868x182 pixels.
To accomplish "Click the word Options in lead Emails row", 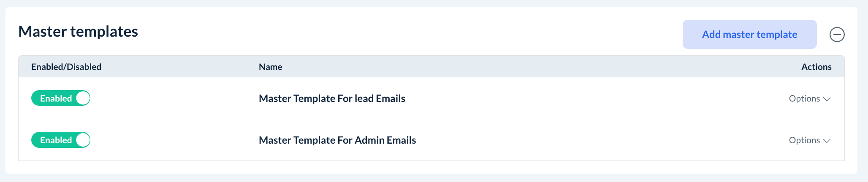I will click(804, 99).
